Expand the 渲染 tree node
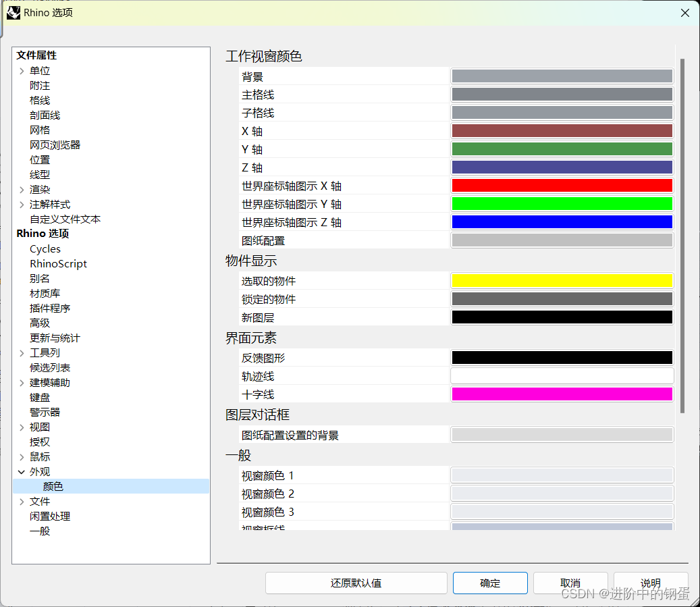This screenshot has height=607, width=700. [x=22, y=189]
